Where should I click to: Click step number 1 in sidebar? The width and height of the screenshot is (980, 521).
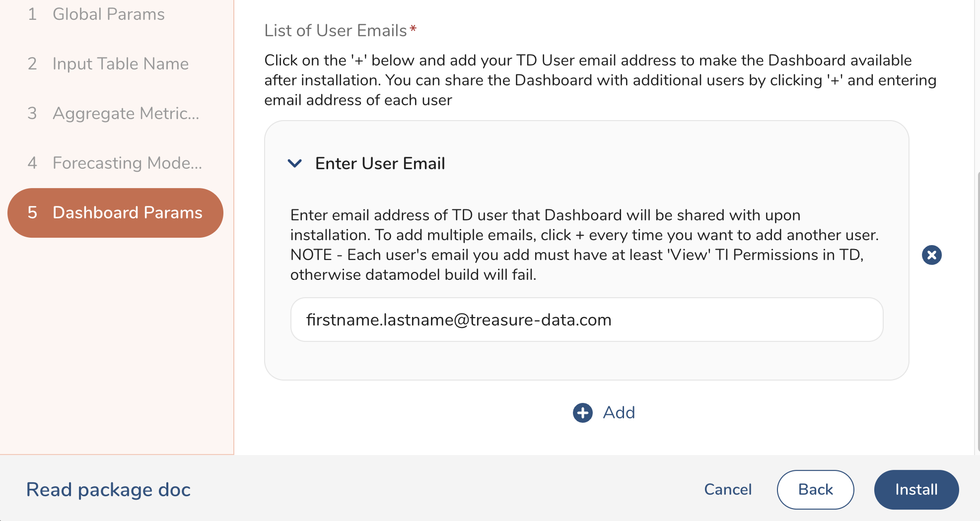pyautogui.click(x=32, y=14)
